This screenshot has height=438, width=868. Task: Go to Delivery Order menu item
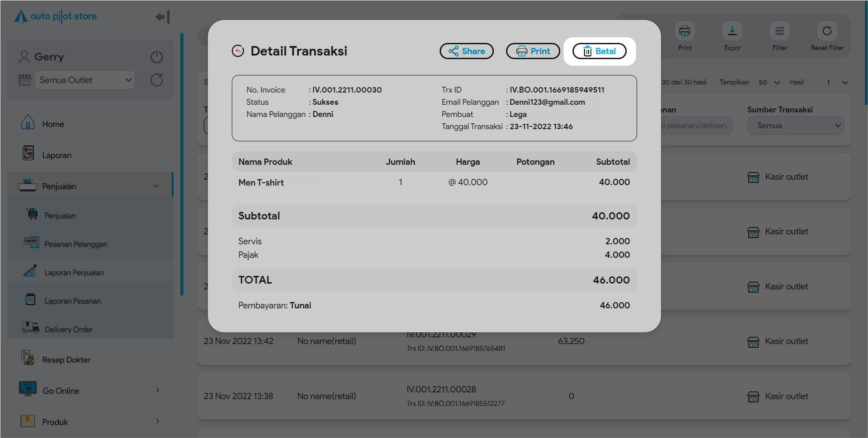69,329
